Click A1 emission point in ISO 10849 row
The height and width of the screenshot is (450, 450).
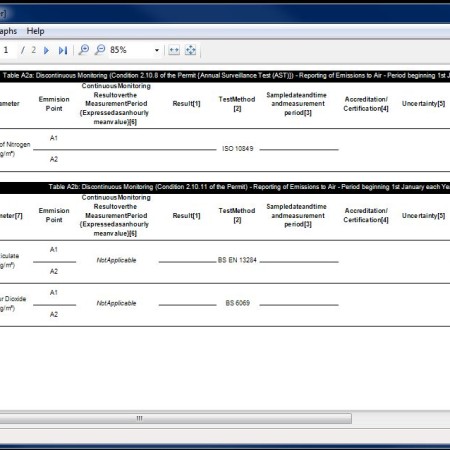[54, 138]
